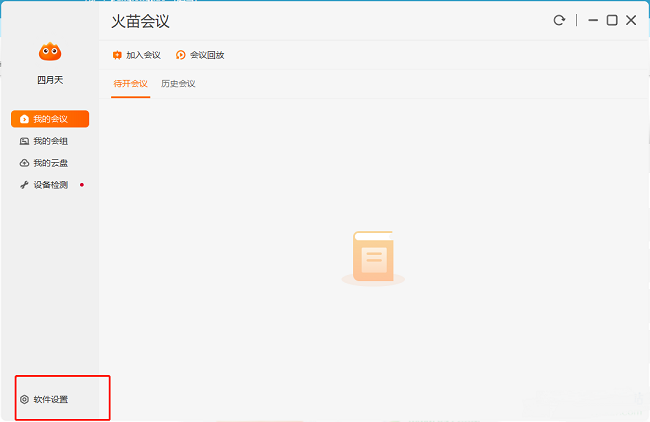This screenshot has height=422, width=650.
Task: Click the orange flame mascot avatar
Action: tap(50, 52)
